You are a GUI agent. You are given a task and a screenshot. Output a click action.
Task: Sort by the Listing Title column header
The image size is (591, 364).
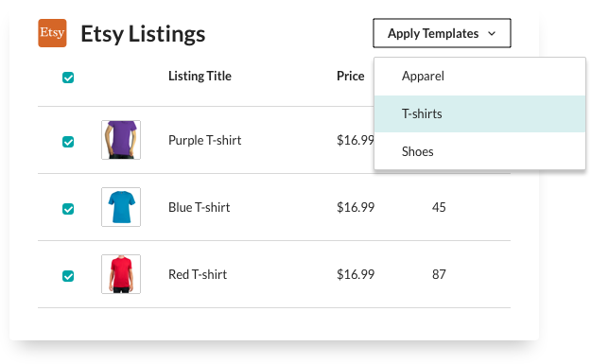[200, 77]
